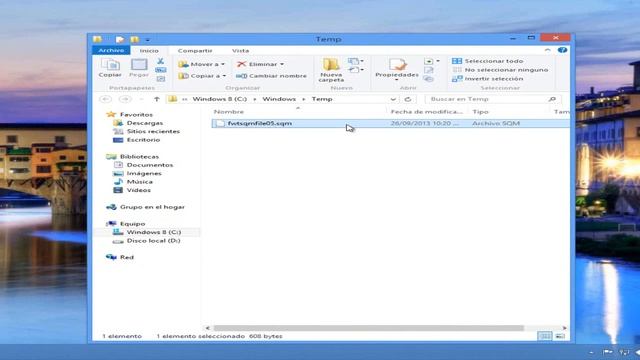Image resolution: width=640 pixels, height=360 pixels.
Task: Sort by the Tipo column header
Action: pyautogui.click(x=480, y=111)
